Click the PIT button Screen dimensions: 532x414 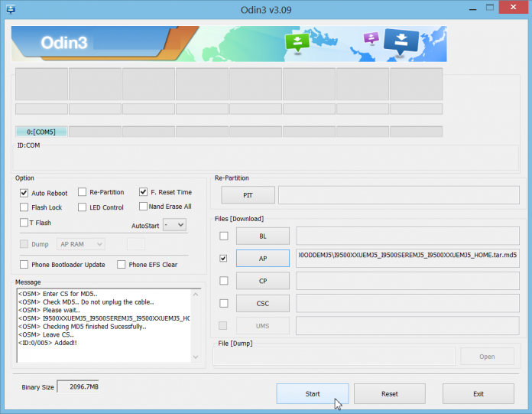248,195
